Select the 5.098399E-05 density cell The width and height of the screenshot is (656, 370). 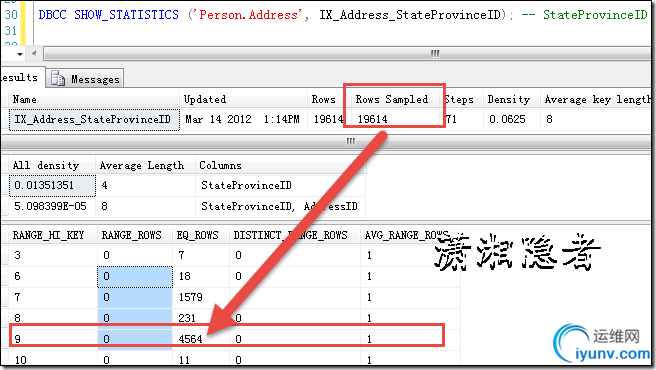pos(52,206)
